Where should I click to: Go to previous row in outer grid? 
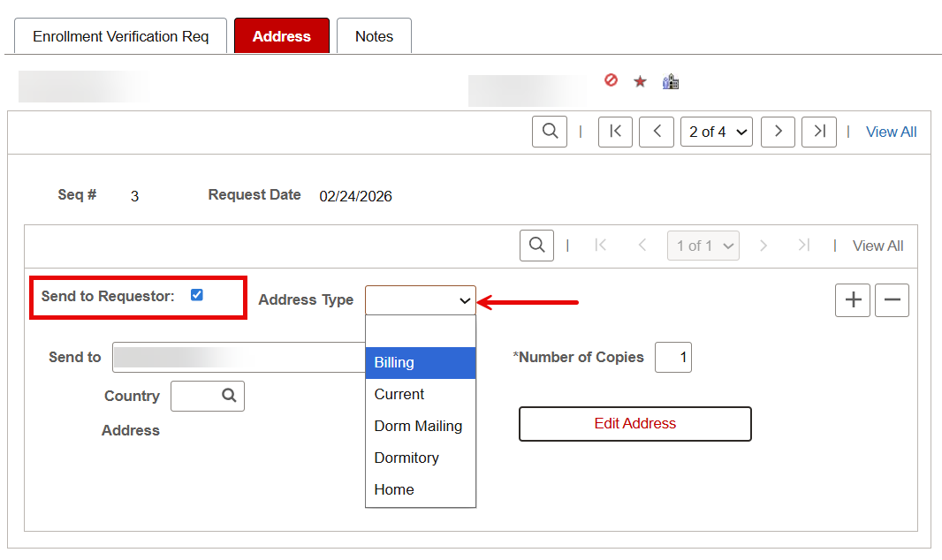coord(657,132)
